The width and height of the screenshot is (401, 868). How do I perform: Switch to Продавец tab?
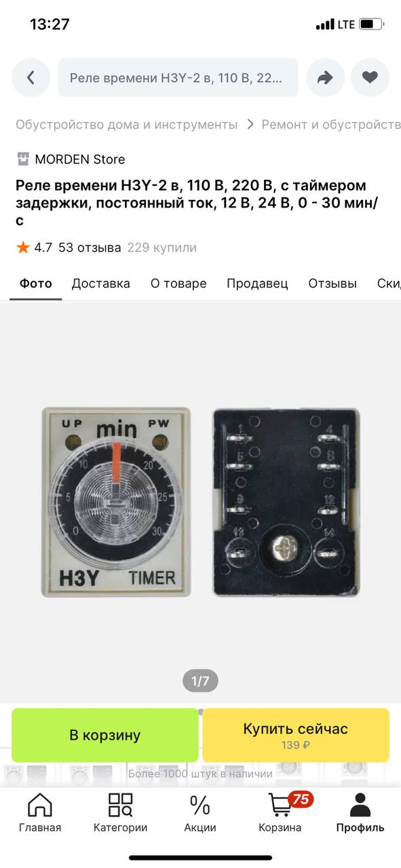(x=257, y=283)
